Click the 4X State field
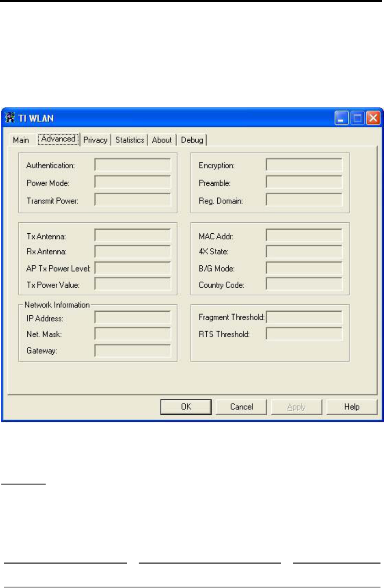The image size is (384, 588). click(304, 252)
